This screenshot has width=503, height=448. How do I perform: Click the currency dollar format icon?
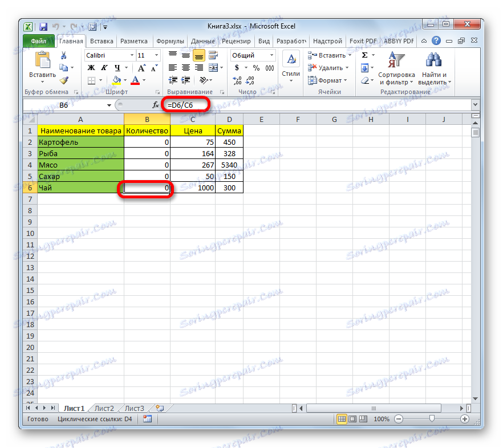(237, 68)
